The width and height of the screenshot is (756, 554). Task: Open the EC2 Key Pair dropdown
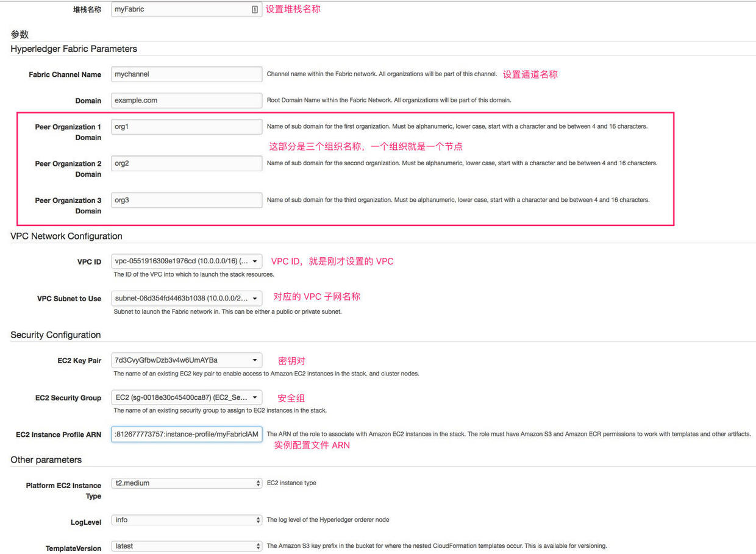[187, 360]
